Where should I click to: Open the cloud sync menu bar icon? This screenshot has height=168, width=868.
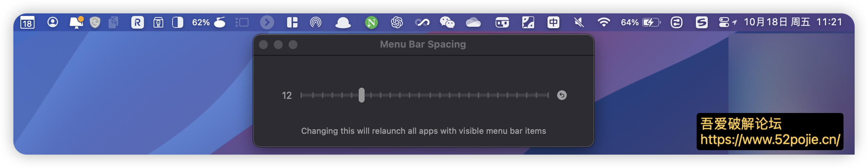pyautogui.click(x=473, y=23)
